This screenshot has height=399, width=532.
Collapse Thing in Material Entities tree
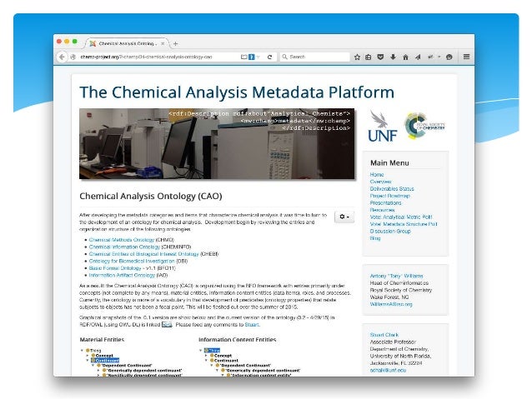(82, 351)
